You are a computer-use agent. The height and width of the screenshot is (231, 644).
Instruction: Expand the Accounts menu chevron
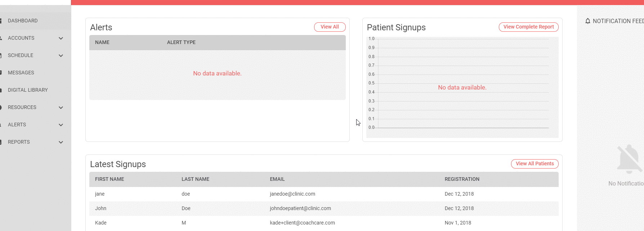point(61,38)
